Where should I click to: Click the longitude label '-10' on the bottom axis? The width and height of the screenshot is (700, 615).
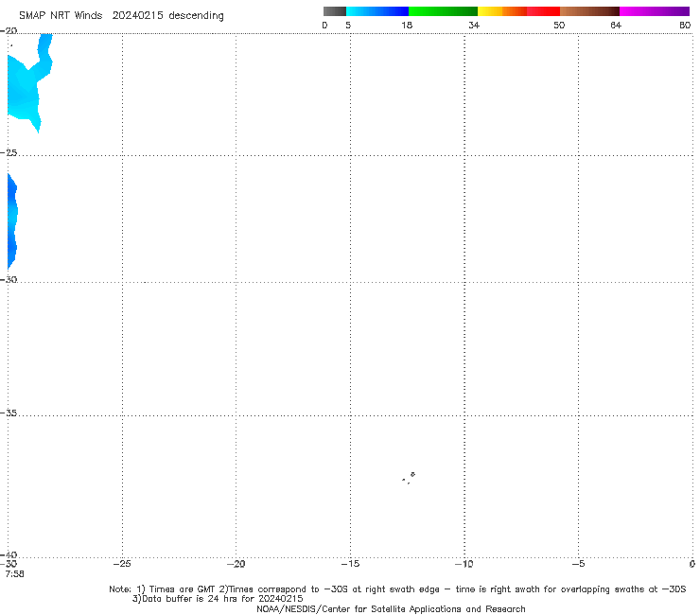click(464, 564)
